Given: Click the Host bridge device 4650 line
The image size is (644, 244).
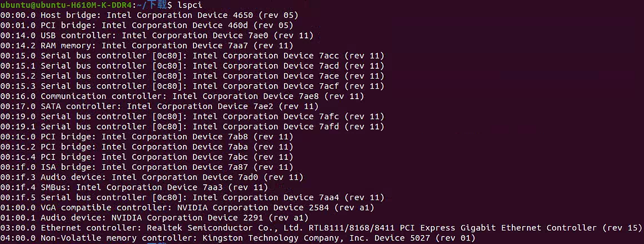Looking at the screenshot, I should pyautogui.click(x=149, y=15).
